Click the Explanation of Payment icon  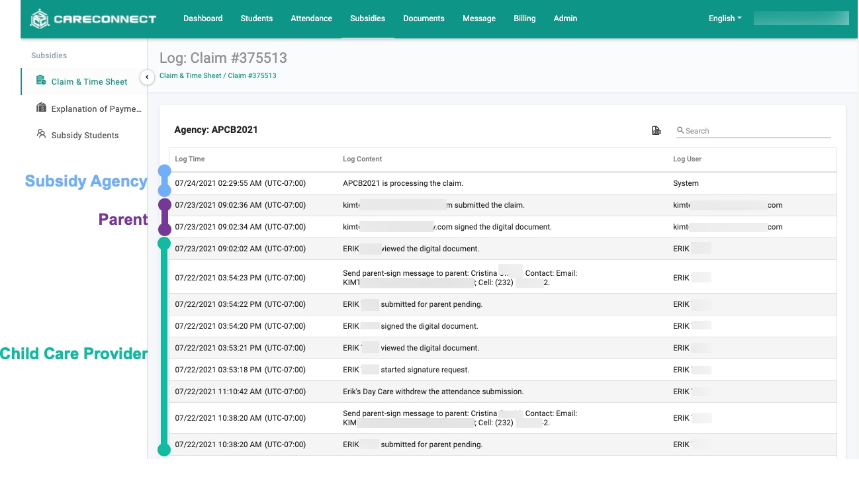(x=41, y=108)
